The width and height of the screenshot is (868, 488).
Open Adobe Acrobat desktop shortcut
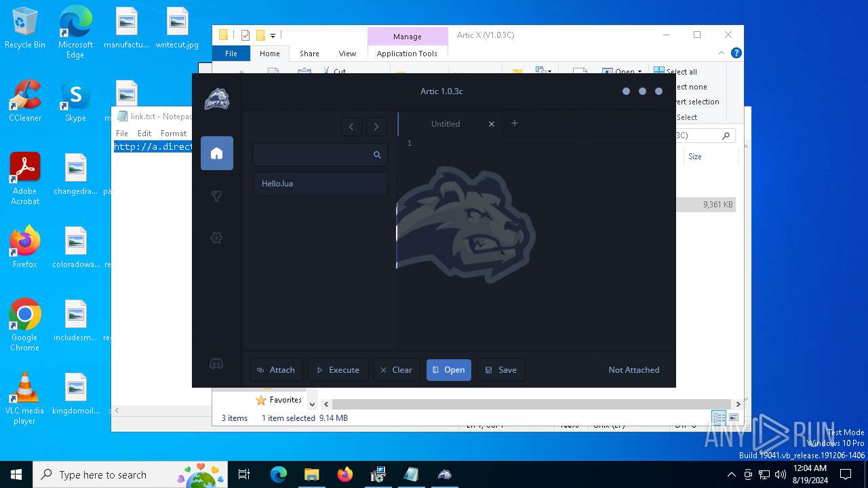pyautogui.click(x=25, y=179)
